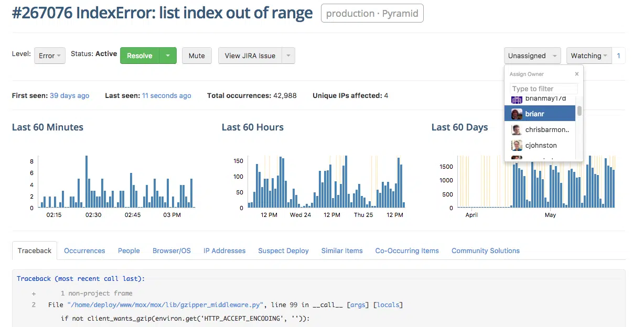Click the green Resolve button

(x=139, y=56)
